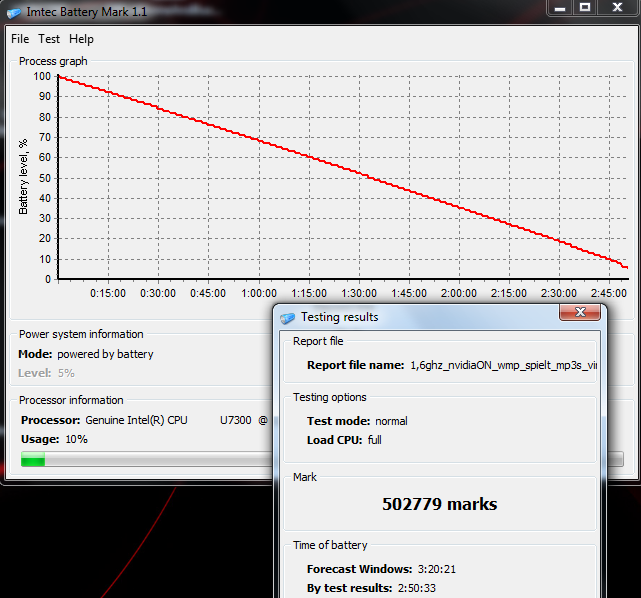
Task: Close the Testing results dialog
Action: (580, 312)
